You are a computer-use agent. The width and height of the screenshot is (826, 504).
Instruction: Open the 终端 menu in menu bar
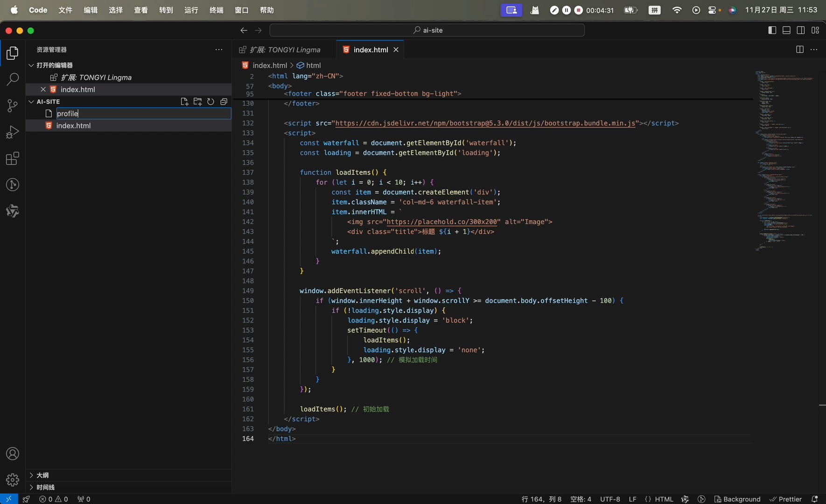(x=216, y=10)
